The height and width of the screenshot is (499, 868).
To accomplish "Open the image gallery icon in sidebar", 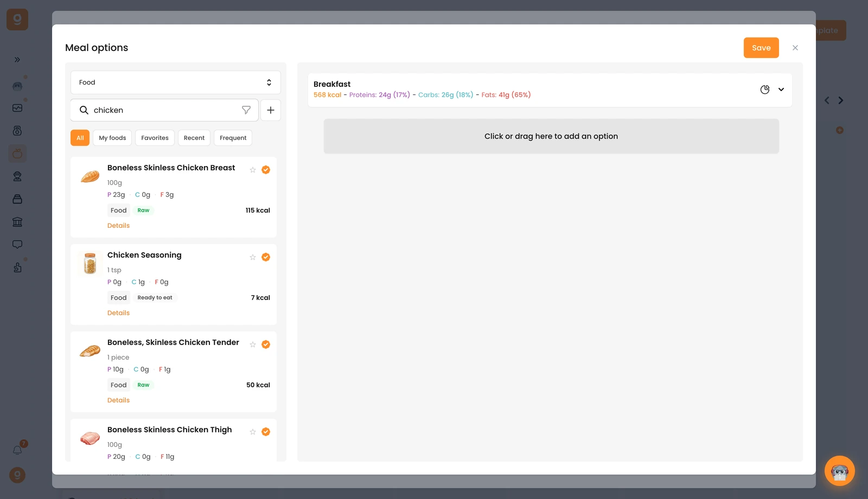I will tap(17, 108).
